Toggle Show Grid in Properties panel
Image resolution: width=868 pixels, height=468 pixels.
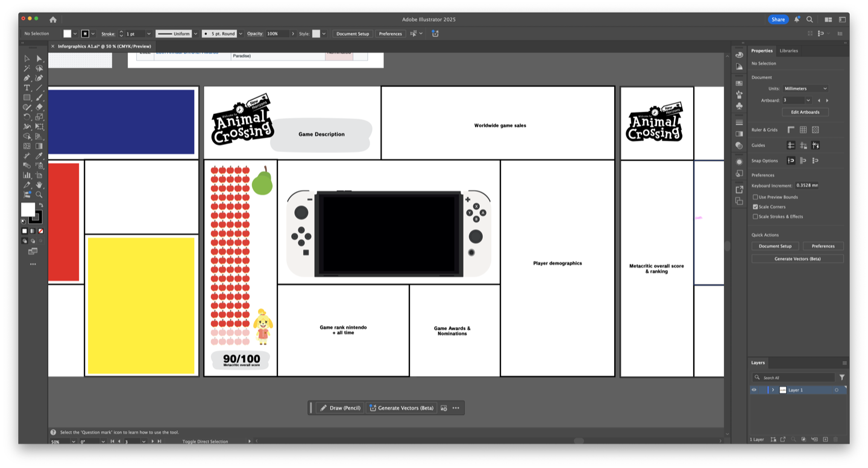(804, 130)
